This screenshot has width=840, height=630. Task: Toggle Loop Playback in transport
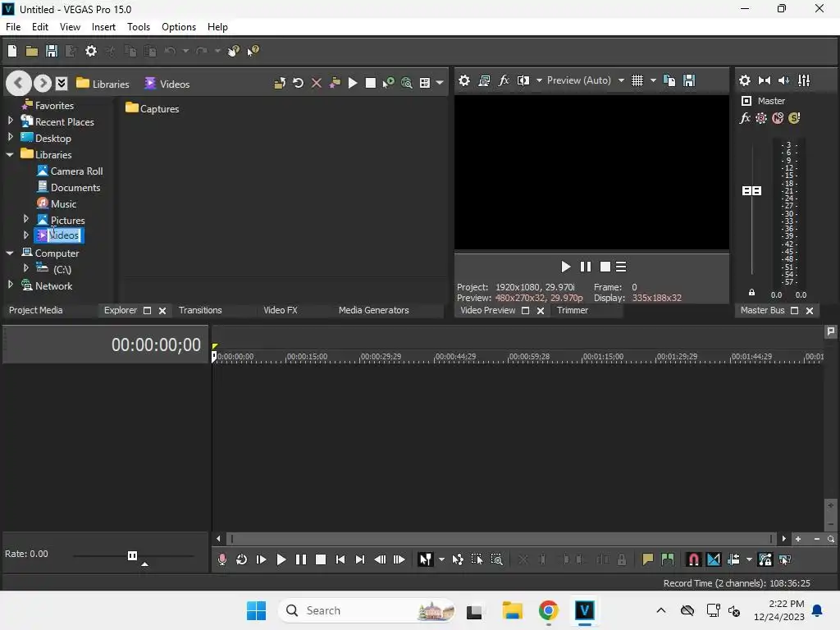tap(242, 559)
